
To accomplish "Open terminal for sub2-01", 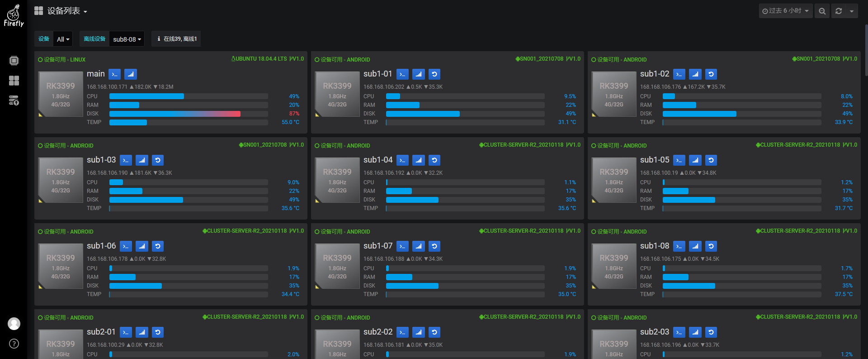I will [126, 332].
